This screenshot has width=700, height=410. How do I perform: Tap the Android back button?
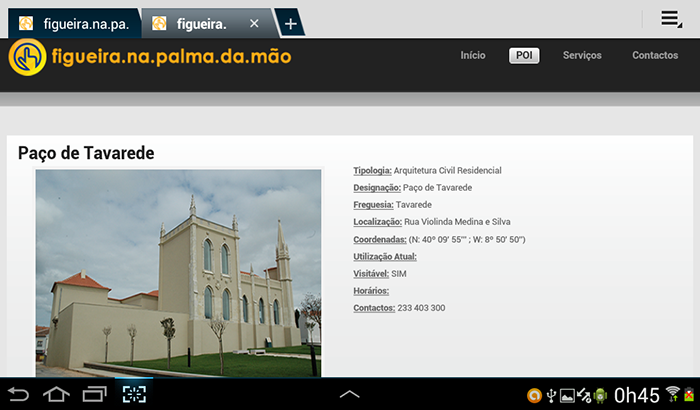pos(19,394)
